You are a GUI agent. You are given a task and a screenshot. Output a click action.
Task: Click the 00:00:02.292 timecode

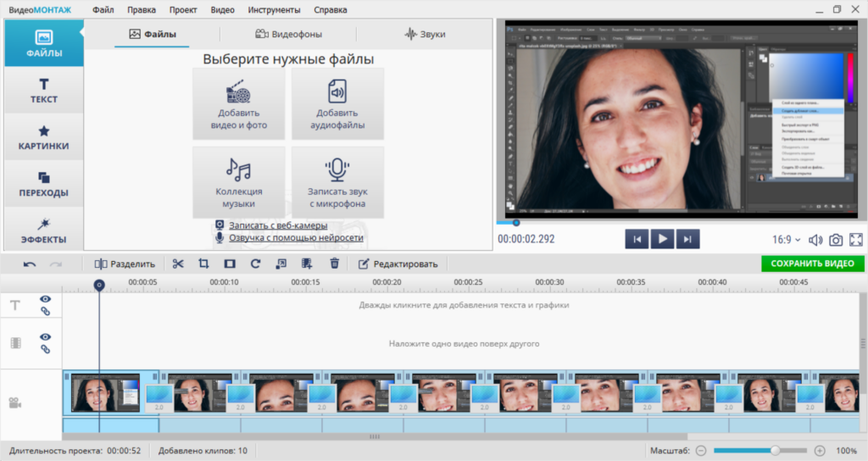click(526, 239)
